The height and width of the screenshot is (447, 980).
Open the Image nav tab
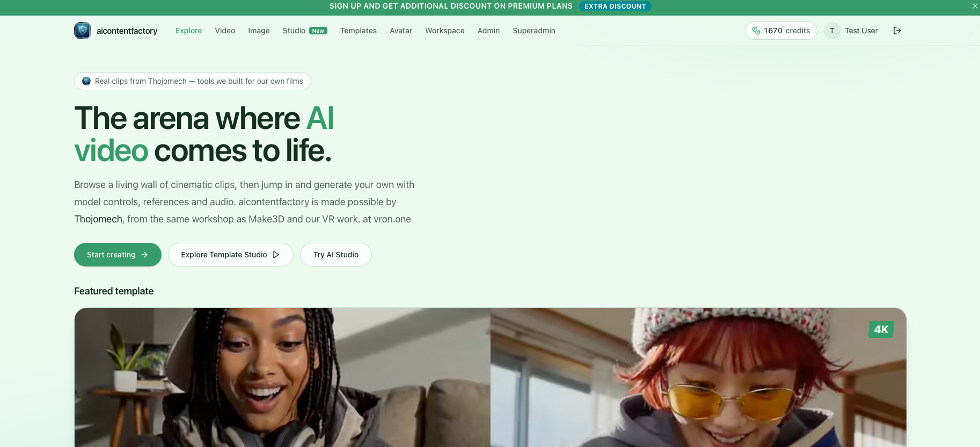click(x=259, y=31)
